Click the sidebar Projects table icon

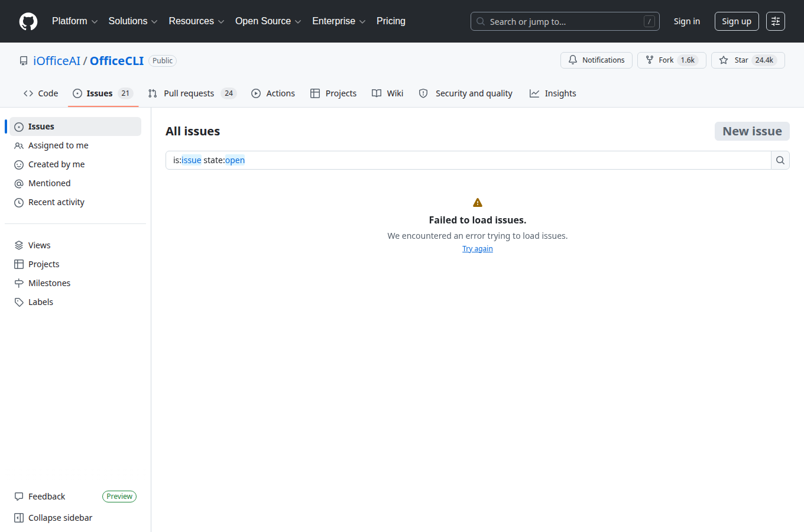pos(19,264)
